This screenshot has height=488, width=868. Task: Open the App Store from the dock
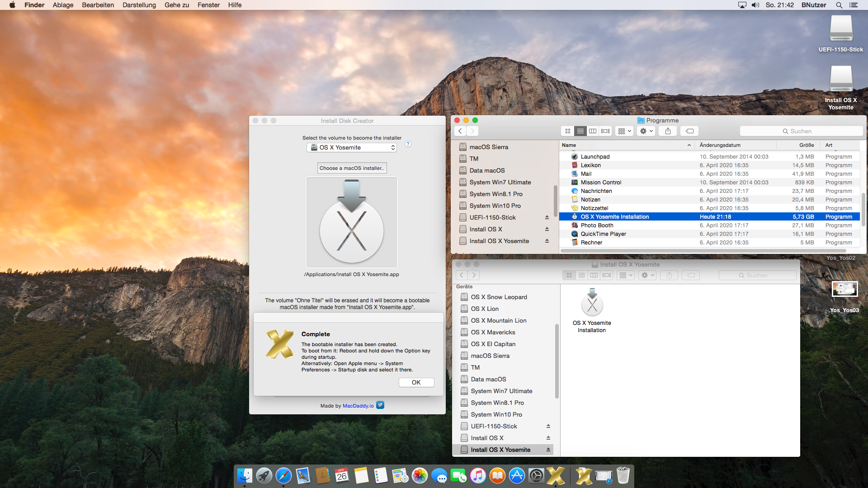517,476
